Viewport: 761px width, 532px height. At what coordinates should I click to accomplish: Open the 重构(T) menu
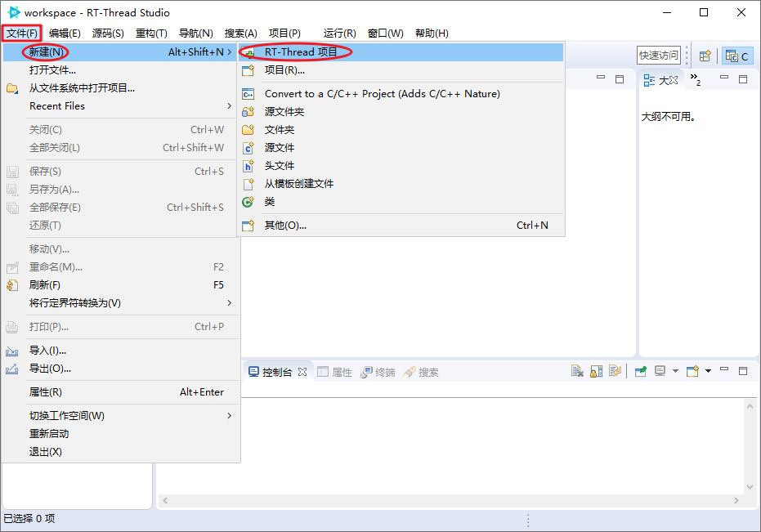[x=151, y=33]
